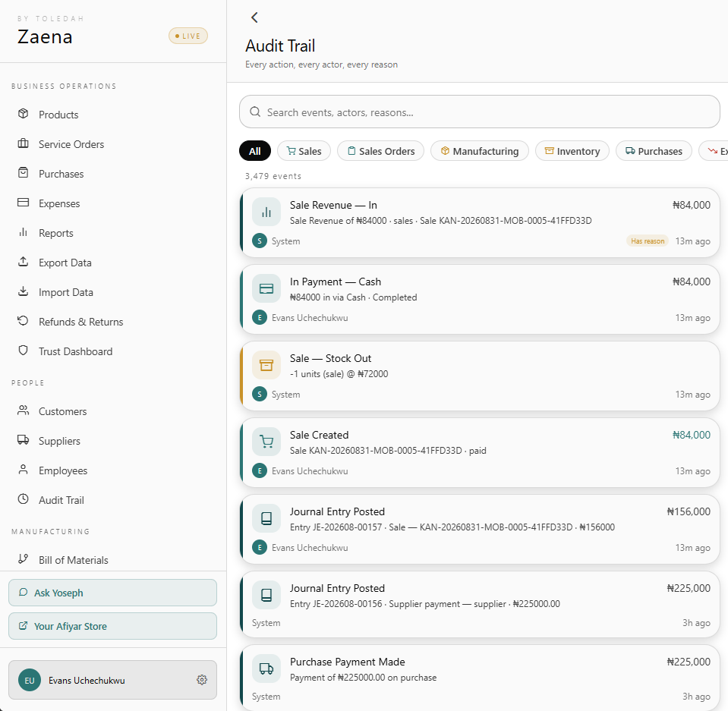Click the Has reason badge
Image resolution: width=728 pixels, height=711 pixels.
pos(648,241)
